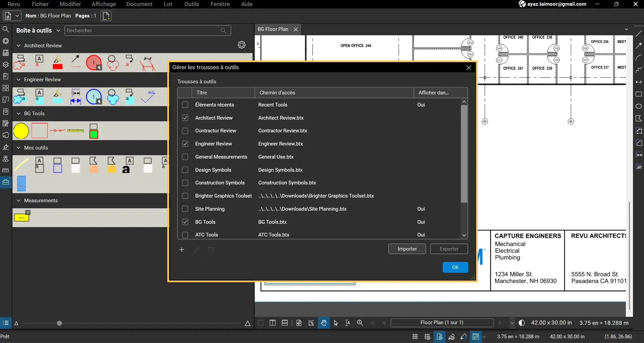Select the Mesures ruler icon in sidebar
This screenshot has height=343, width=644.
pos(5,170)
